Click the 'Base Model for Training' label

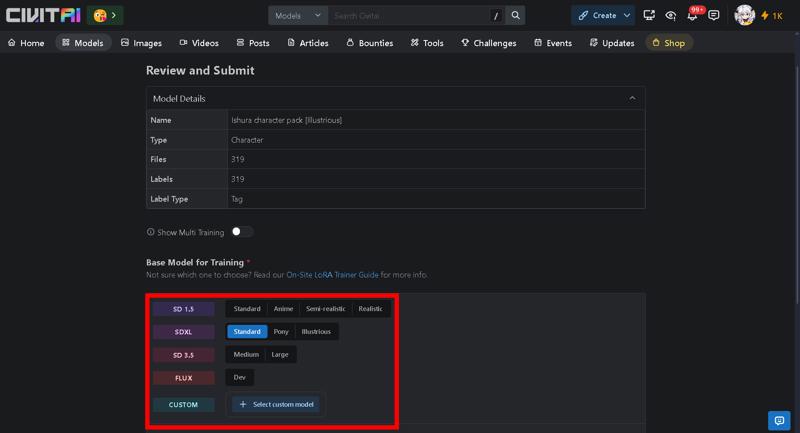pos(195,262)
